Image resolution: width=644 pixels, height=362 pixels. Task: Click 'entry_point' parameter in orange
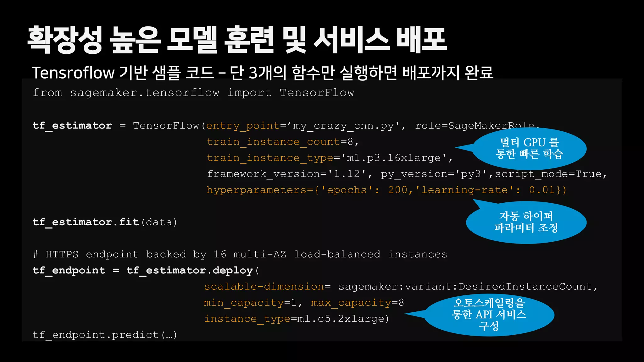tap(243, 126)
